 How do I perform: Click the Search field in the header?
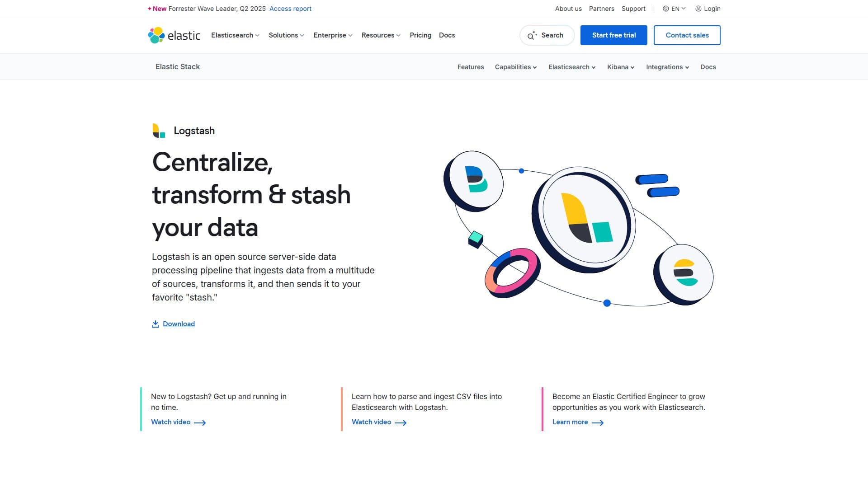coord(547,35)
